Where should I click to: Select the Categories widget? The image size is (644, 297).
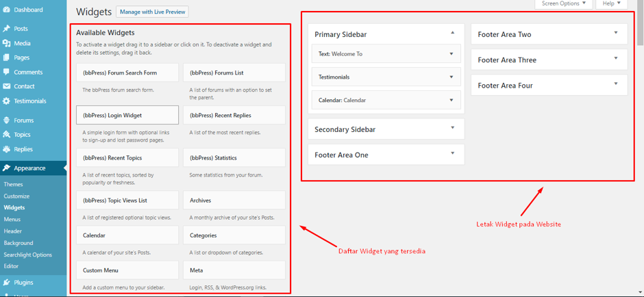pyautogui.click(x=234, y=235)
